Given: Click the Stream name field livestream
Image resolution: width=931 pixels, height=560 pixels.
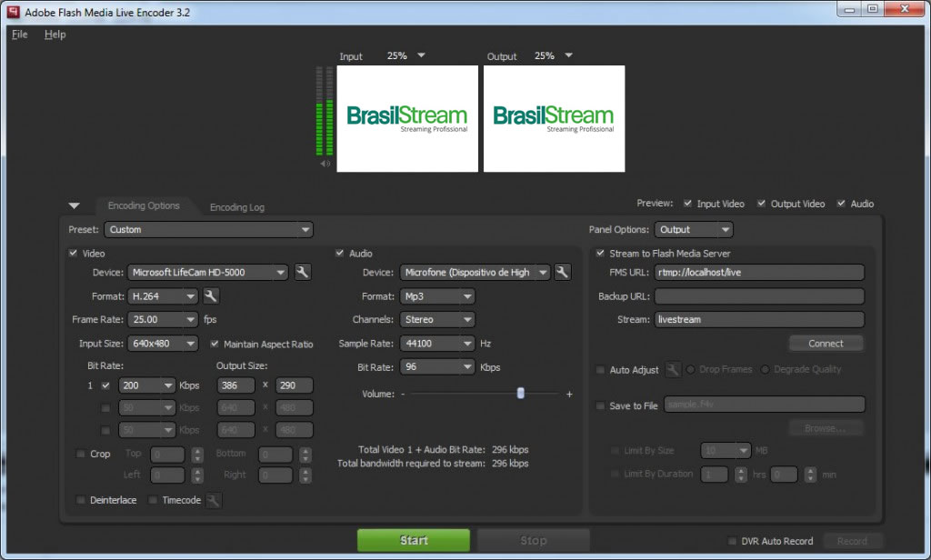Looking at the screenshot, I should (759, 319).
